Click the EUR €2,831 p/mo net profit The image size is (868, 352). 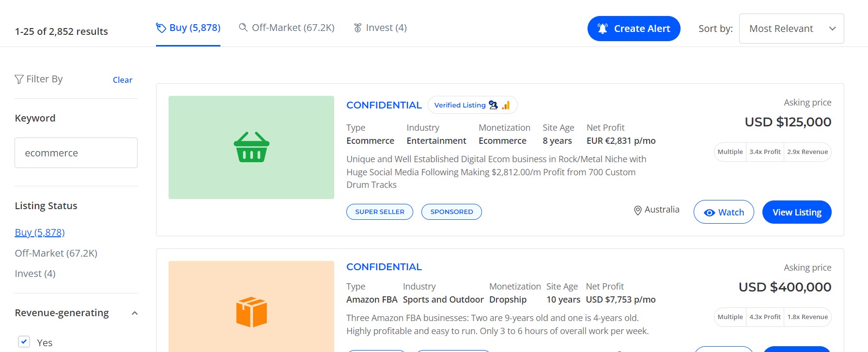click(621, 141)
